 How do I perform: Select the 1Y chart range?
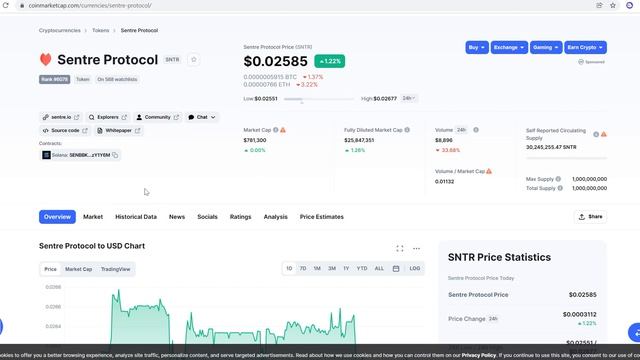[x=346, y=269]
